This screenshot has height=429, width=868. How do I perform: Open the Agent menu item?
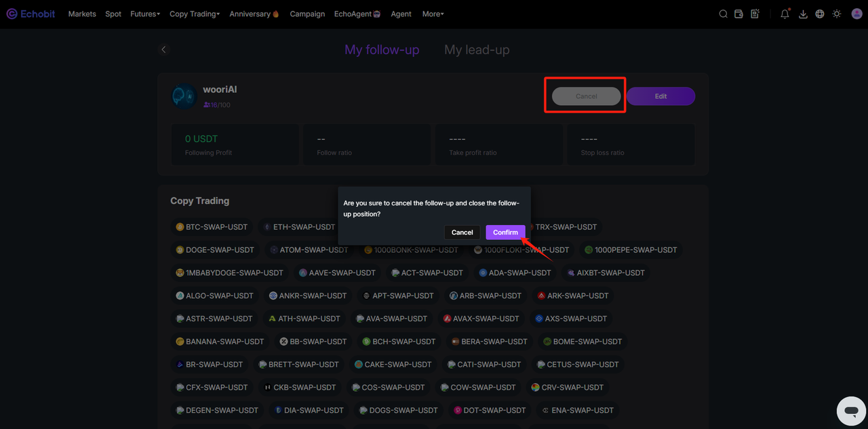(401, 14)
